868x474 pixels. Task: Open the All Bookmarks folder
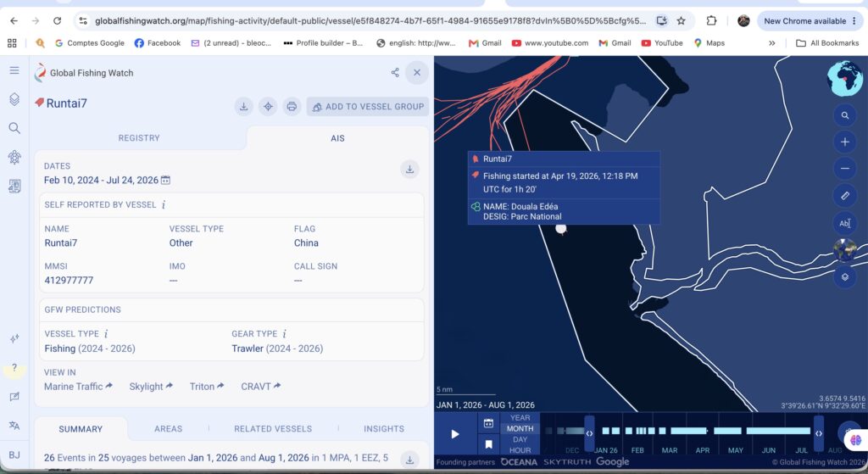(x=827, y=42)
